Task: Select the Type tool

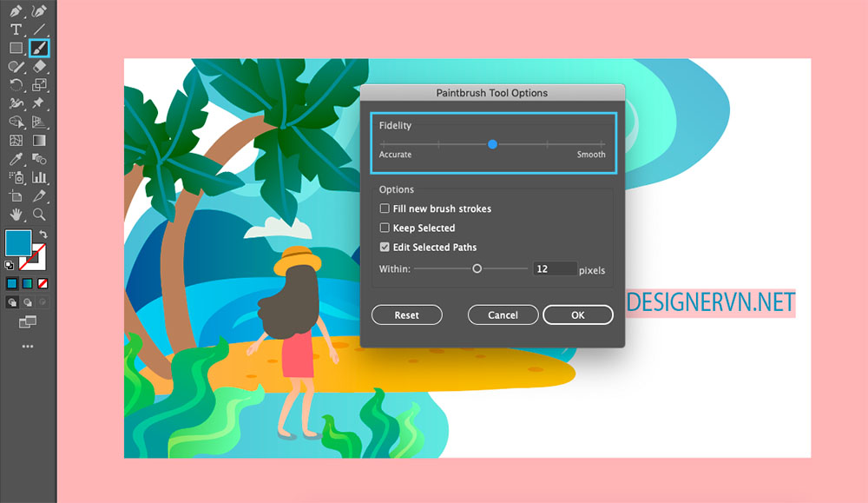Action: [16, 30]
